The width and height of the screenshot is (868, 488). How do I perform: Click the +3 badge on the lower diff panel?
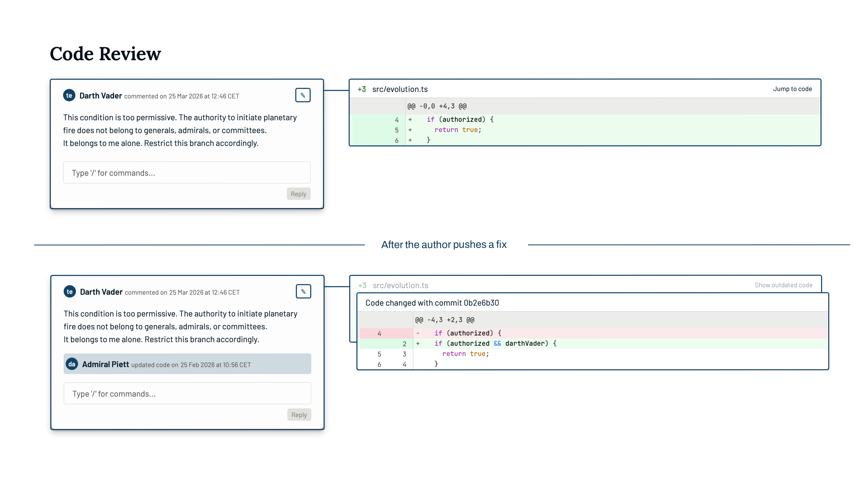363,285
